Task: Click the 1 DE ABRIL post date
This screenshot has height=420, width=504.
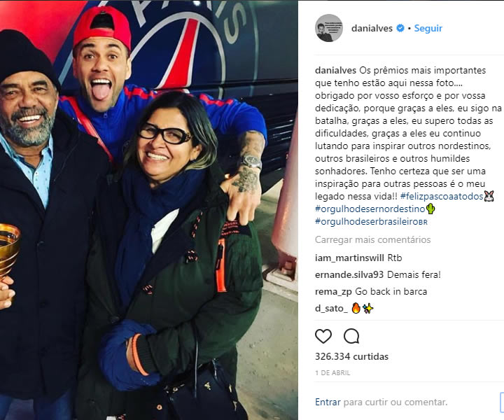Action: click(332, 373)
